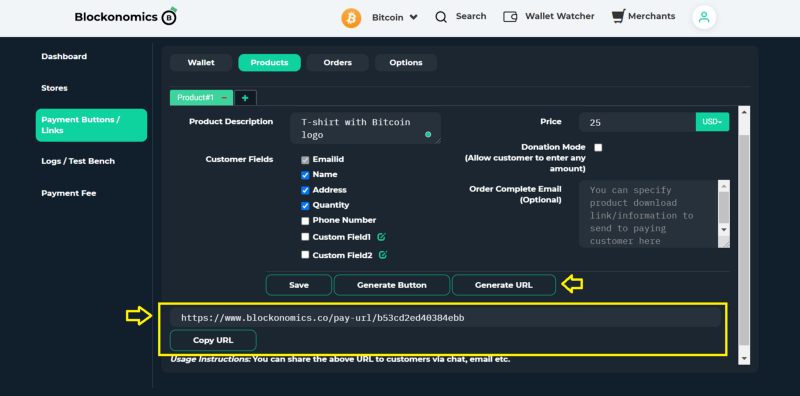
Task: Click the product panel scrollbar thumb
Action: pos(744,240)
